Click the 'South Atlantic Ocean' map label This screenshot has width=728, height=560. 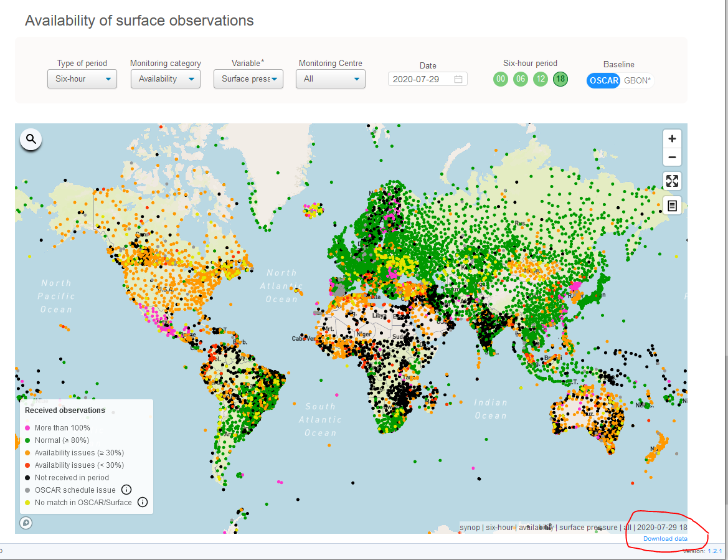[320, 420]
